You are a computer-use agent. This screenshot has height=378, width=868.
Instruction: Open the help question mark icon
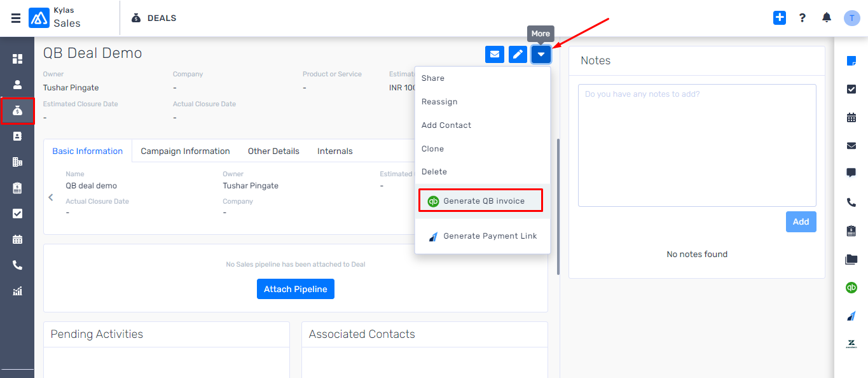point(803,18)
